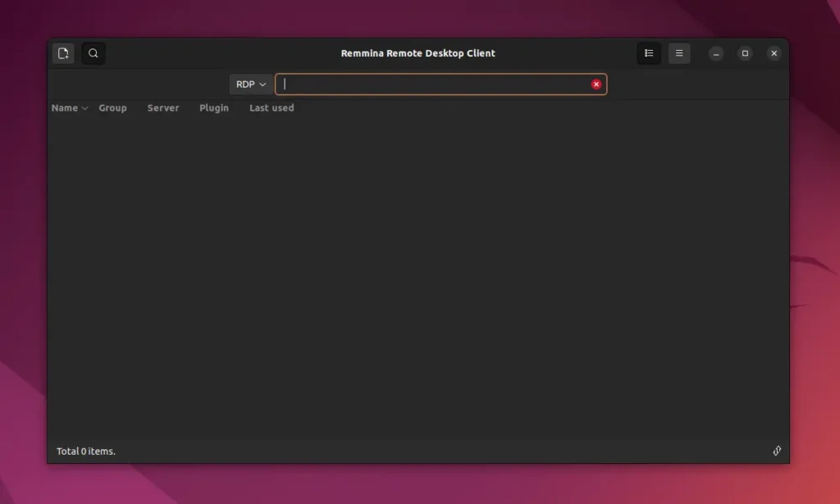Sort by the Last used column
This screenshot has width=840, height=504.
pos(272,108)
